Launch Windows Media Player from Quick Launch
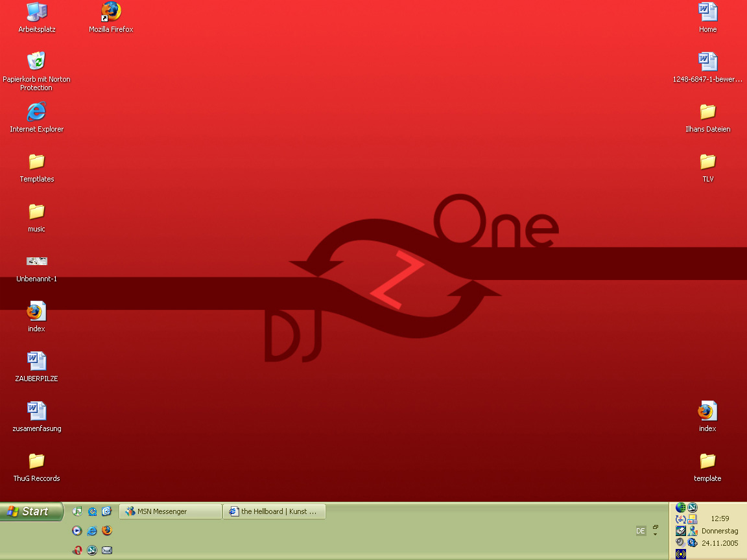This screenshot has width=747, height=560. (x=77, y=531)
